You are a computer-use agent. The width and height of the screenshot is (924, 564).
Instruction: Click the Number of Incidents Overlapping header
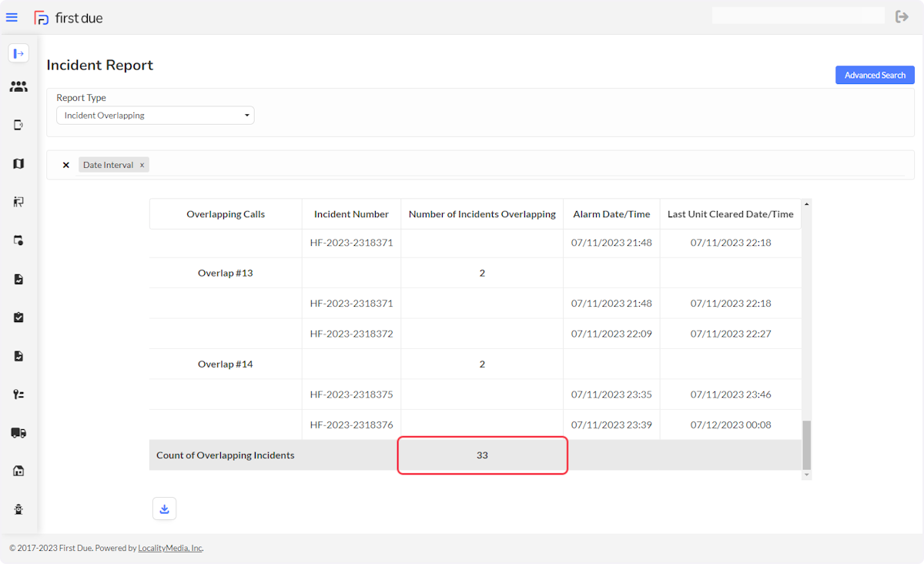tap(482, 214)
